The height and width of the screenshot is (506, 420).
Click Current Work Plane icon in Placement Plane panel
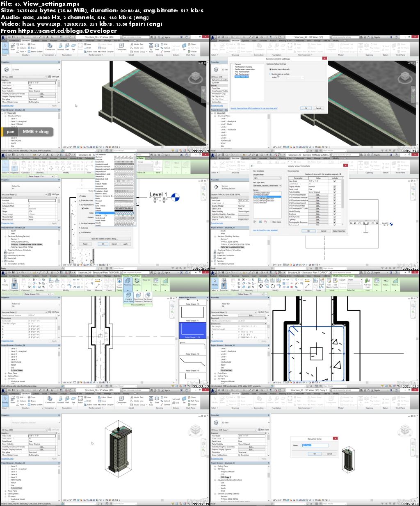point(128,297)
